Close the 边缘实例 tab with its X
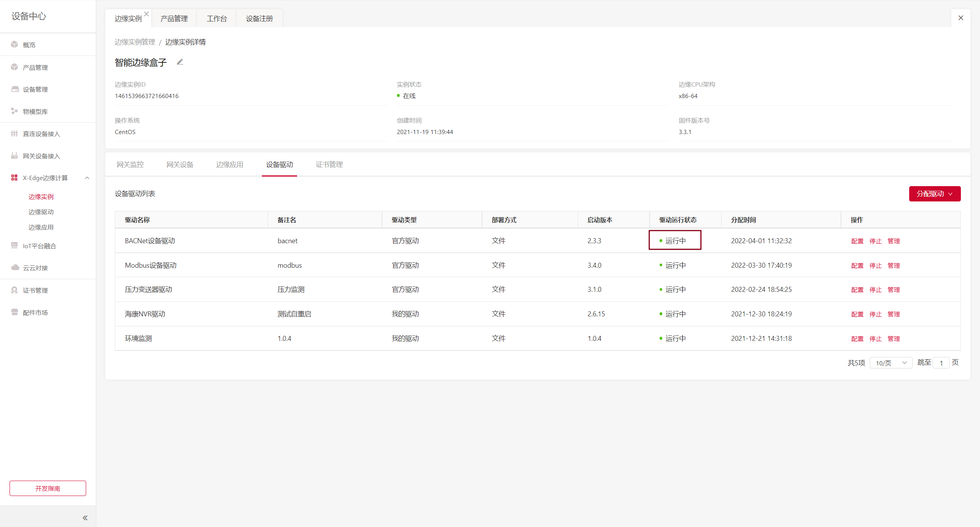Screen dimensions: 980x527 (x=147, y=14)
